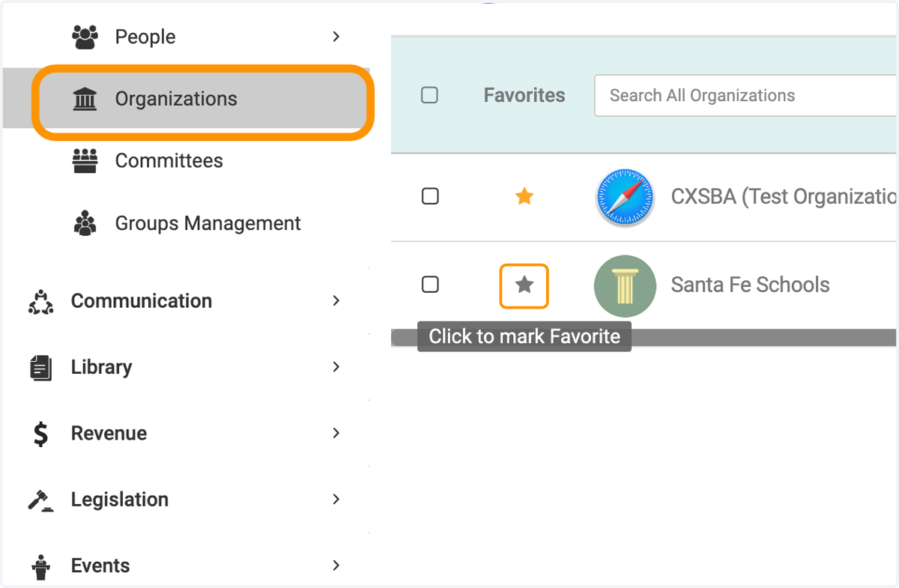
Task: Expand the Legislation menu chevron
Action: (x=336, y=499)
